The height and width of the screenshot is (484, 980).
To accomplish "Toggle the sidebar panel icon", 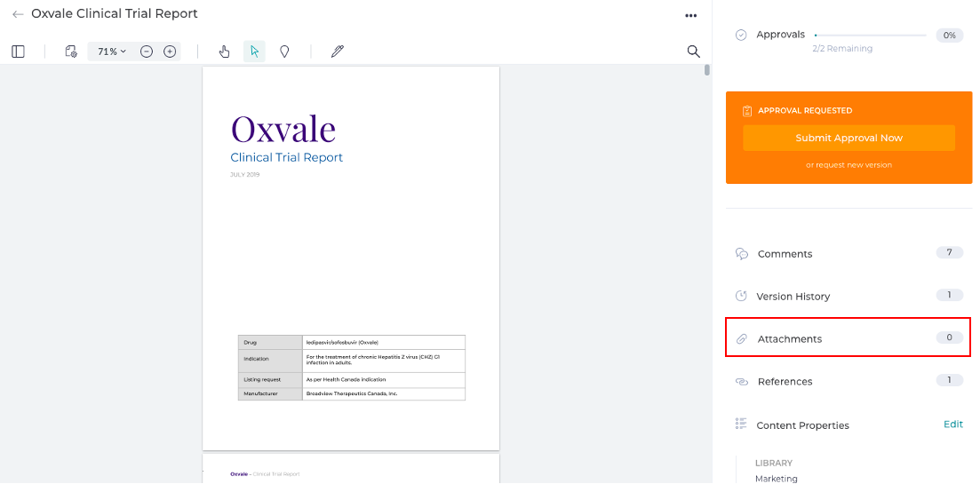I will pyautogui.click(x=18, y=52).
